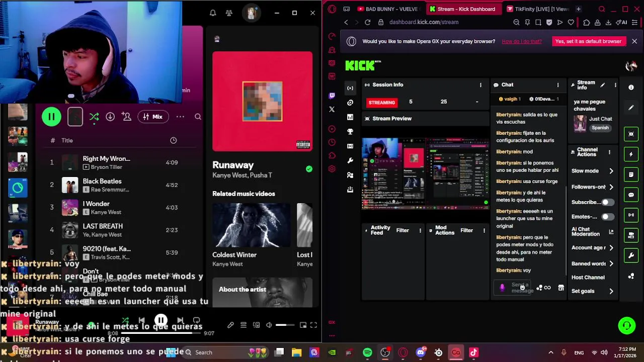
Task: Open Twitch in the Opera sidebar
Action: pyautogui.click(x=332, y=96)
